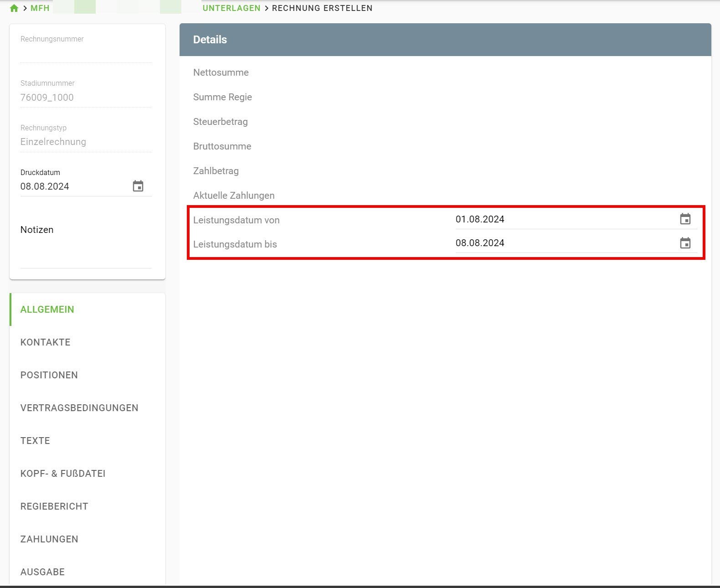Go to the Regiebericht section
Image resolution: width=720 pixels, height=588 pixels.
coord(54,506)
